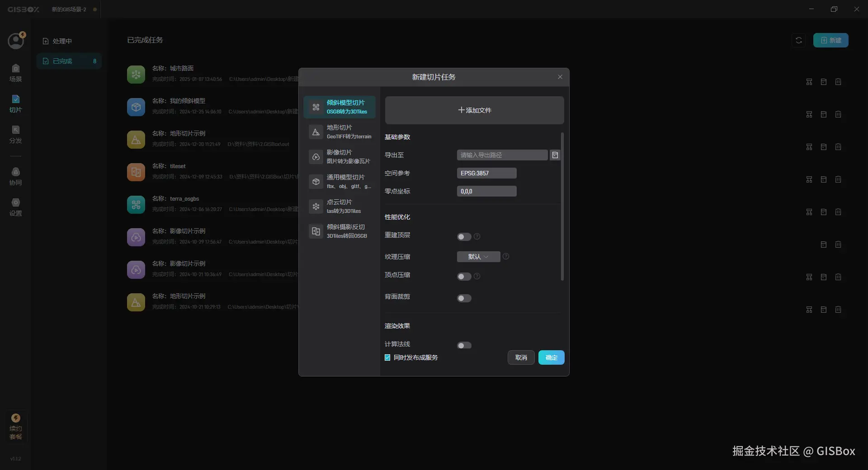
Task: Go to the 分发 sidebar section
Action: (x=15, y=134)
